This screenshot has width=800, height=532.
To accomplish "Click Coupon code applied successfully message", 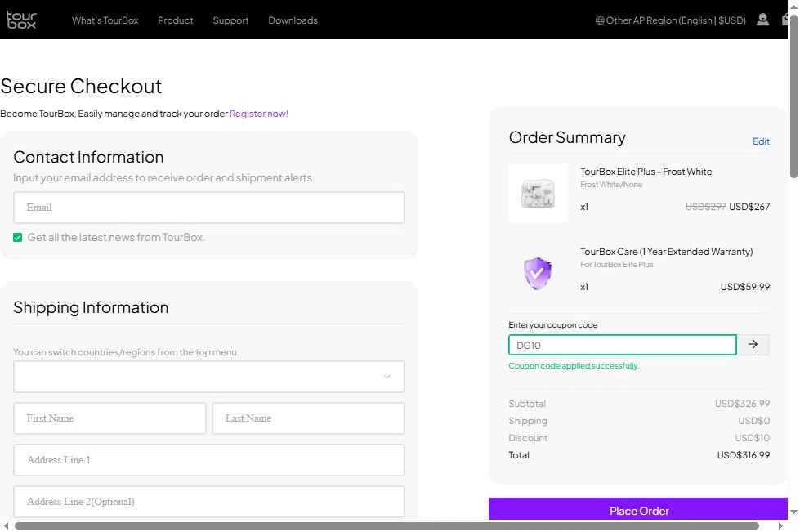I will click(574, 366).
